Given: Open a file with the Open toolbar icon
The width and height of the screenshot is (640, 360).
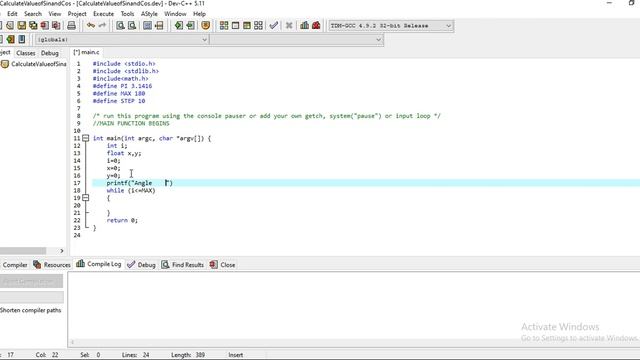Looking at the screenshot, I should pos(10,26).
